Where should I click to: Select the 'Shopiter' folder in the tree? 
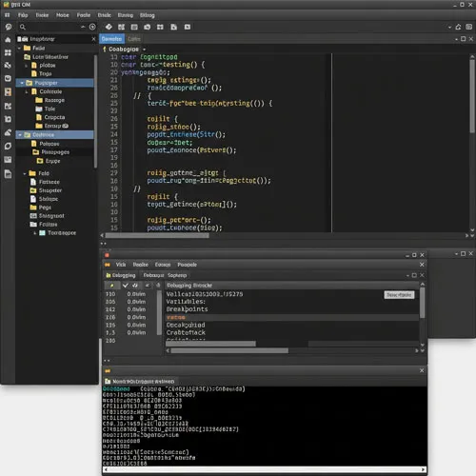(x=46, y=190)
